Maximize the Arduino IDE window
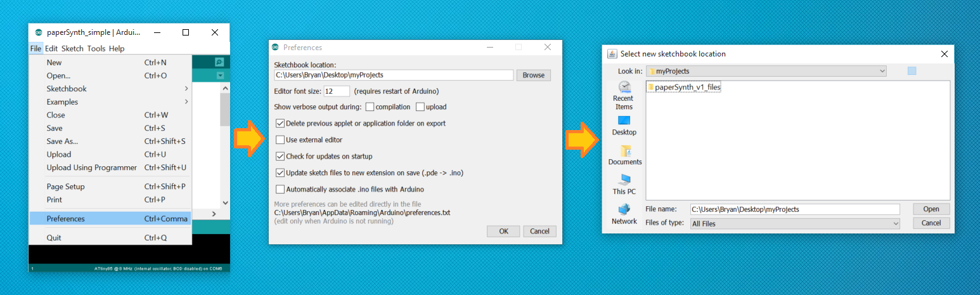The image size is (980, 295). coord(186,32)
